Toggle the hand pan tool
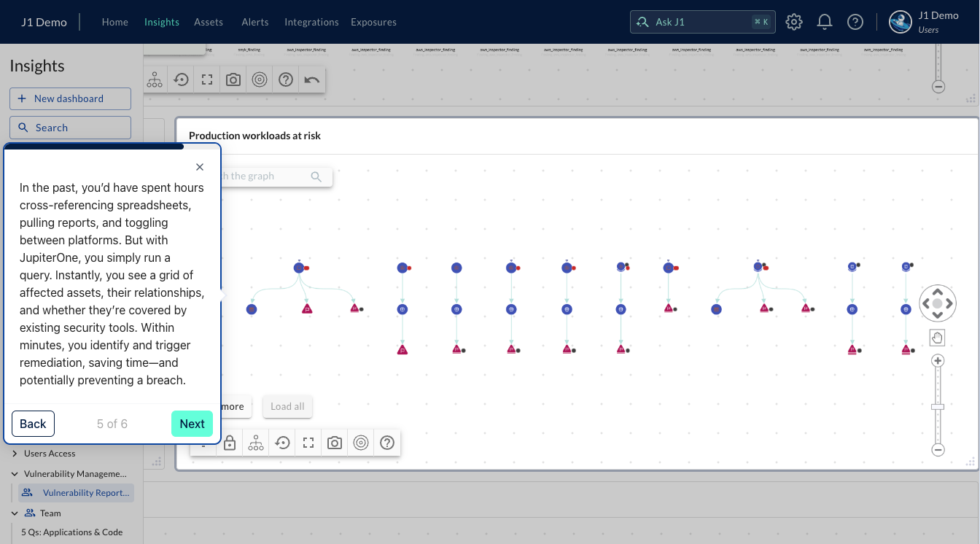 pos(938,338)
